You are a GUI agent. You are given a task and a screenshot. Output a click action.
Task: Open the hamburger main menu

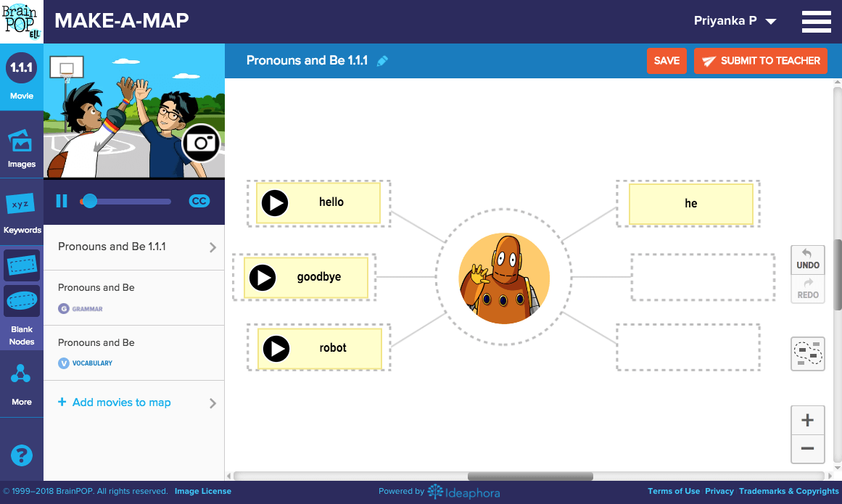click(x=816, y=22)
